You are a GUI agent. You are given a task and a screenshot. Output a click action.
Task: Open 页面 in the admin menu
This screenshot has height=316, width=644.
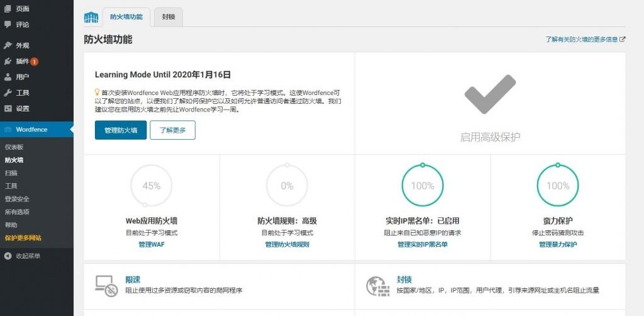(23, 9)
